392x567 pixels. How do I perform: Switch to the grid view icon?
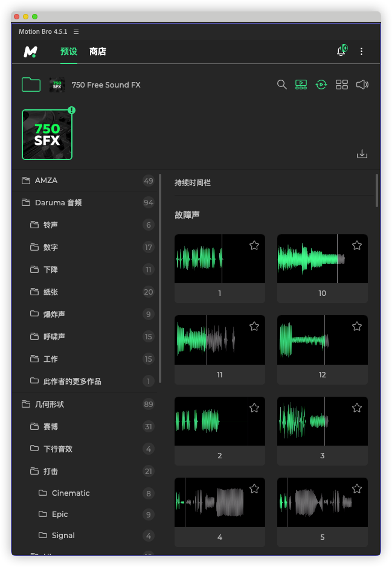click(x=342, y=85)
